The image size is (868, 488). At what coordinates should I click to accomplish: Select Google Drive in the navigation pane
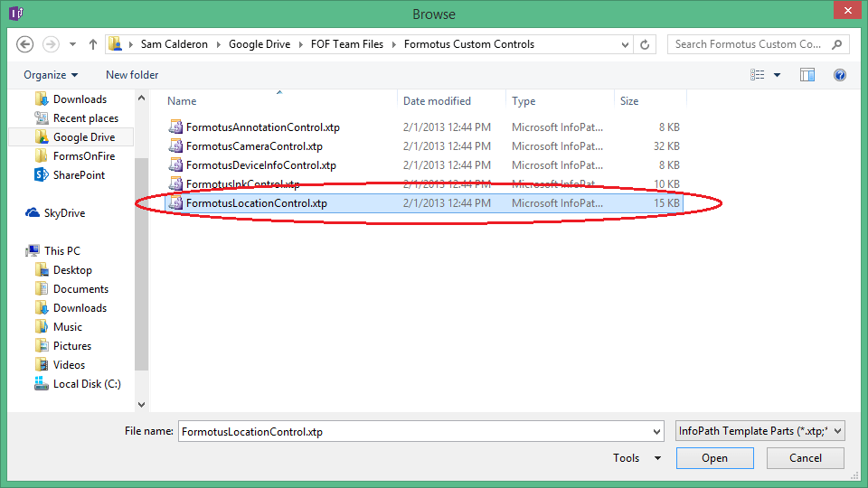71,136
